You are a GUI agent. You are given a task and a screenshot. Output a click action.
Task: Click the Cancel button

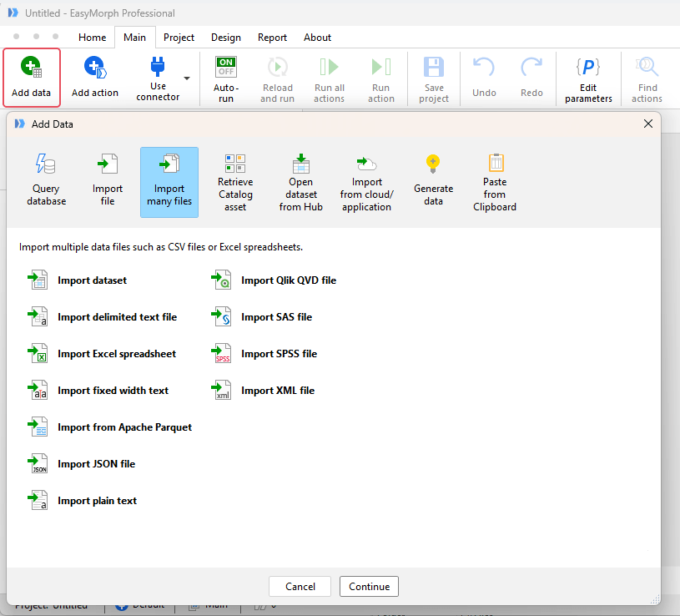300,587
